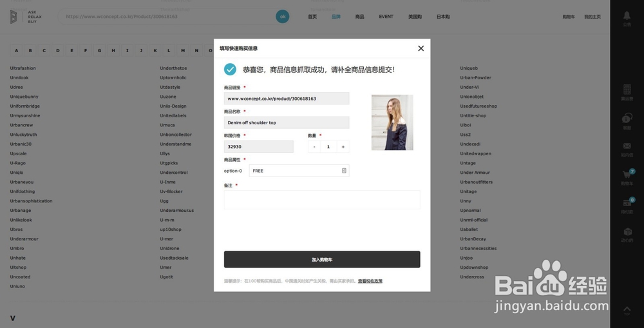Viewport: 644px width, 328px height.
Task: Open the Unboncollector brand link
Action: point(176,135)
